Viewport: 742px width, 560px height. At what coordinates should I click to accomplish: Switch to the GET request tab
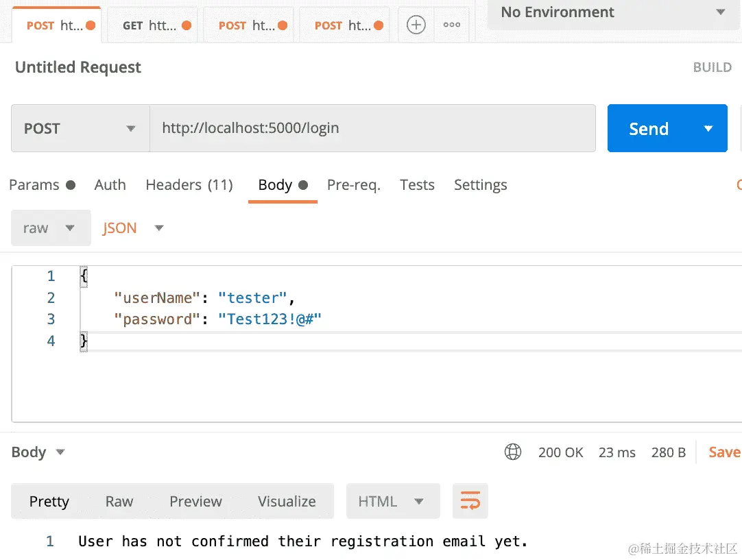152,25
